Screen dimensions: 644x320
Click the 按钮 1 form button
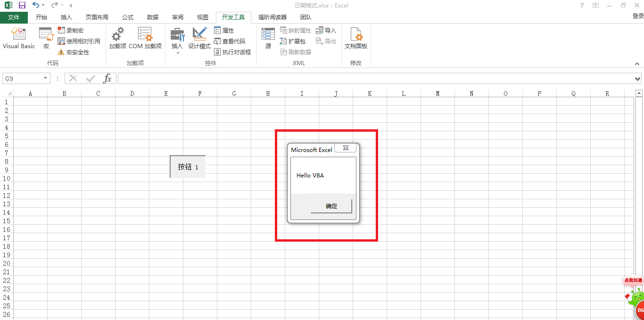[188, 167]
